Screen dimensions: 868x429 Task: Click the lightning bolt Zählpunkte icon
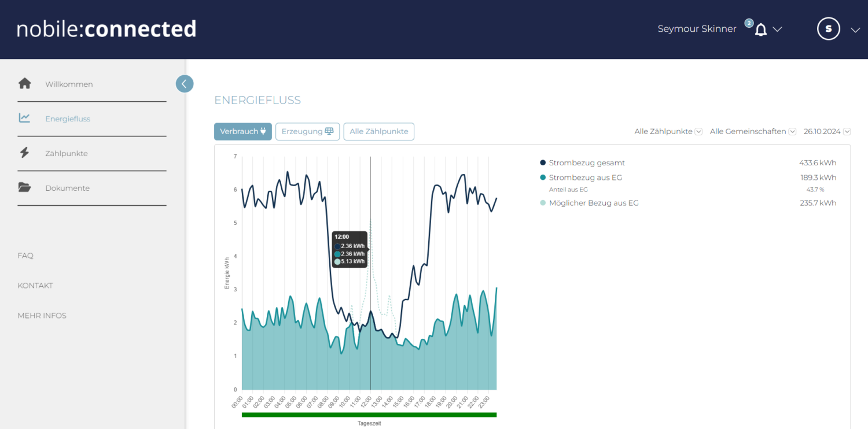click(24, 153)
